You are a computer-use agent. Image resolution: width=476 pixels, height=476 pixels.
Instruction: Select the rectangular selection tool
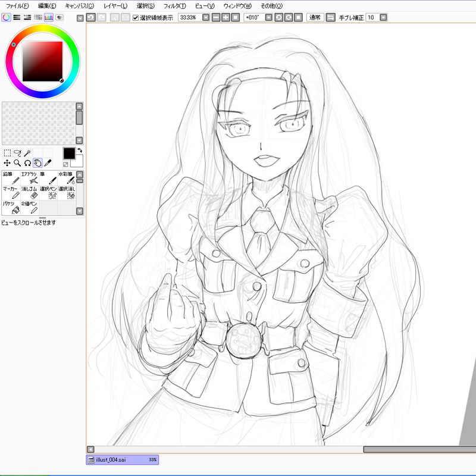[x=7, y=153]
